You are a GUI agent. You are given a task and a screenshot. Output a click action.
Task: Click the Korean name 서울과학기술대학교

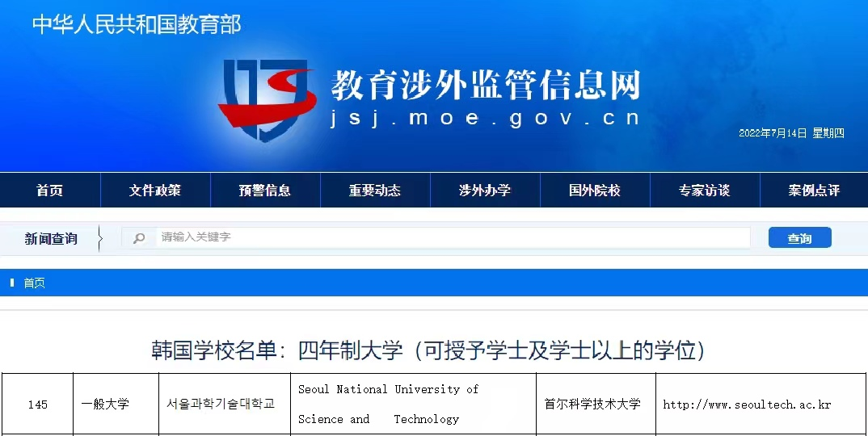pyautogui.click(x=221, y=404)
